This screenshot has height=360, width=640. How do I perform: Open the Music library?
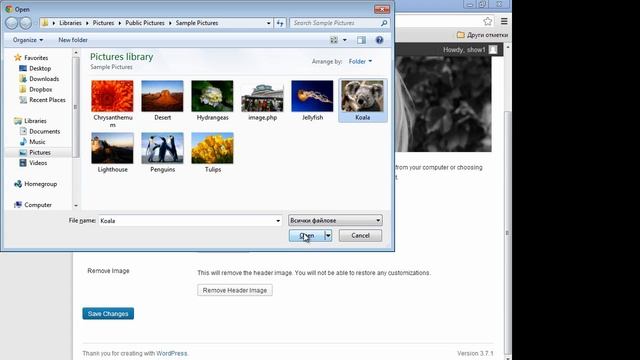32,142
